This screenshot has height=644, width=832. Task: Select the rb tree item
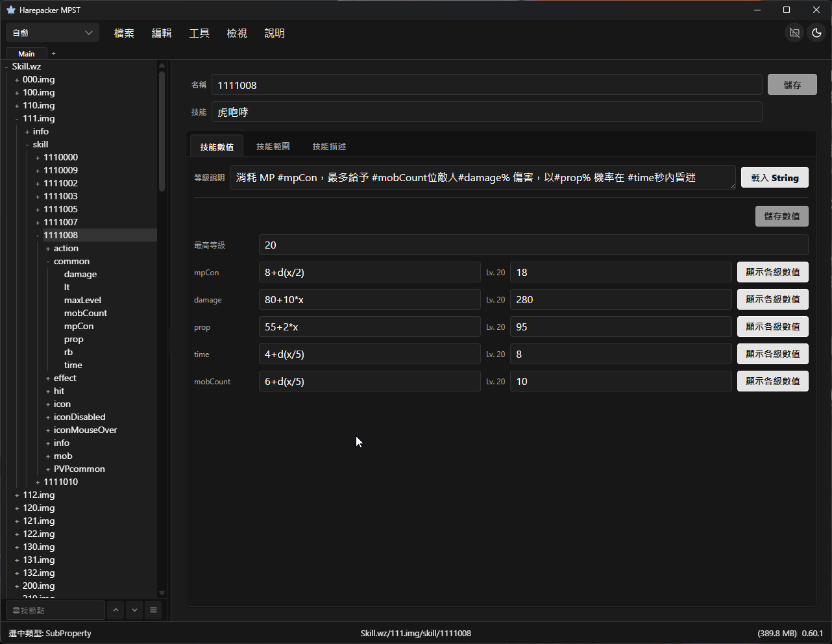pos(68,352)
